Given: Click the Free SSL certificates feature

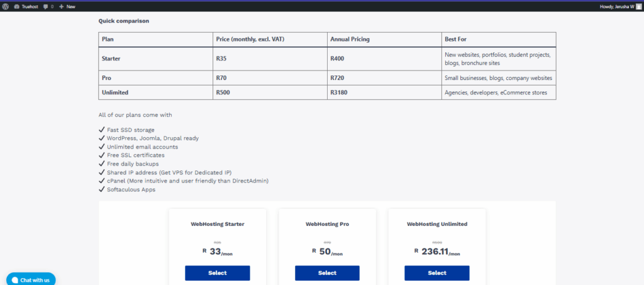Looking at the screenshot, I should (131, 155).
